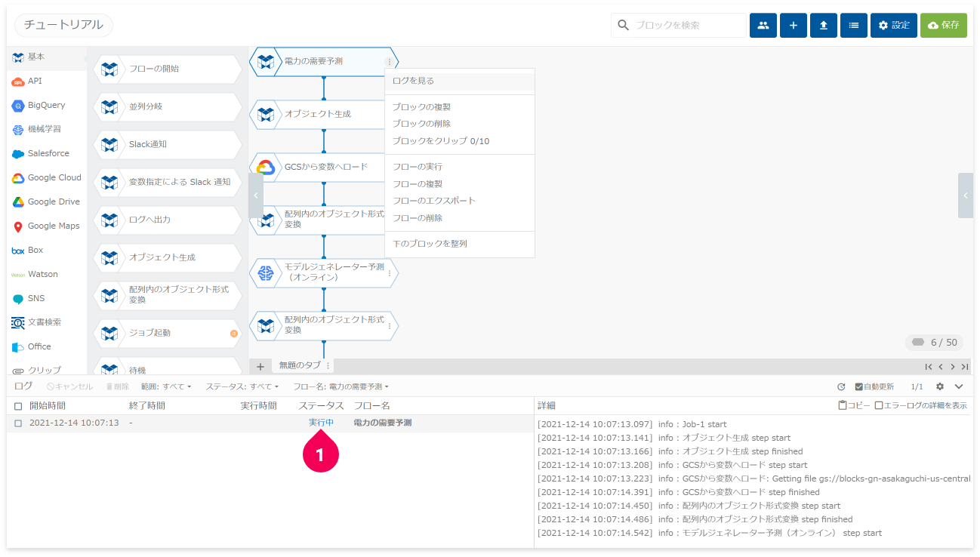This screenshot has height=557, width=980.
Task: Click the 実行中 status link
Action: click(321, 423)
